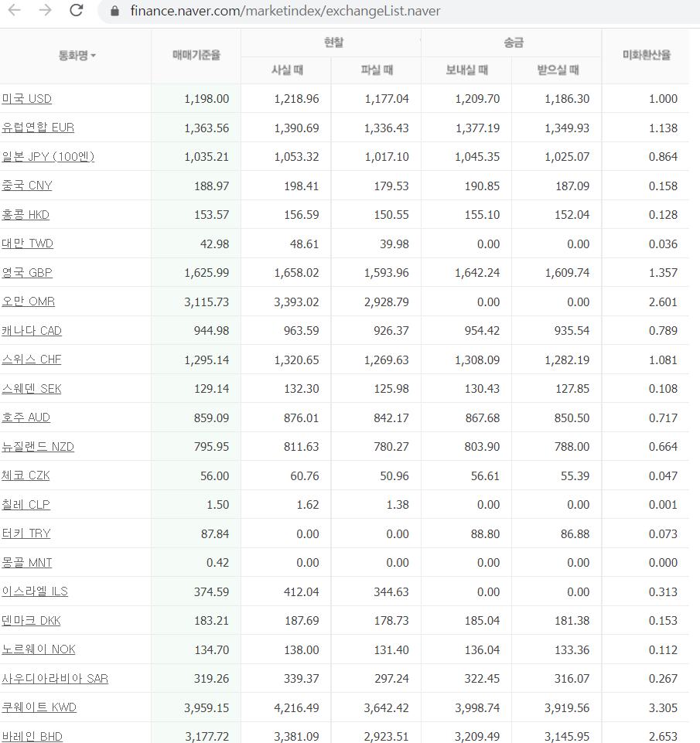Screen dimensions: 700x743
Task: Select CLP base rate 1.50
Action: pos(217,505)
